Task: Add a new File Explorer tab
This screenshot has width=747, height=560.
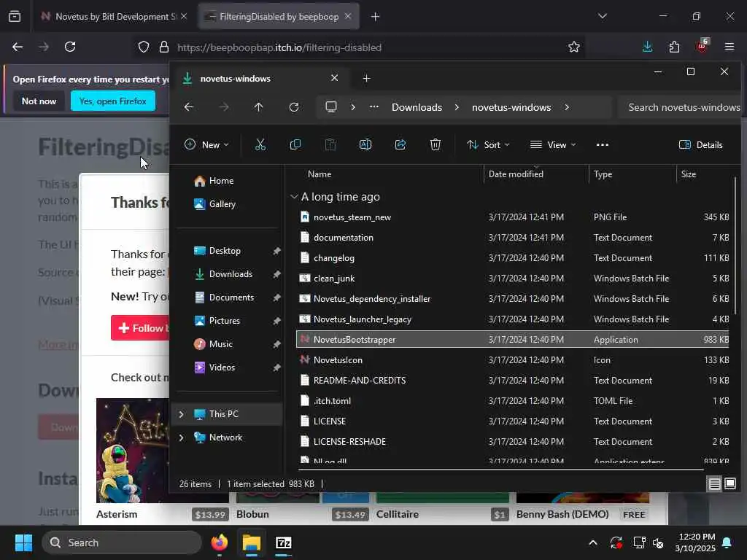Action: [366, 78]
